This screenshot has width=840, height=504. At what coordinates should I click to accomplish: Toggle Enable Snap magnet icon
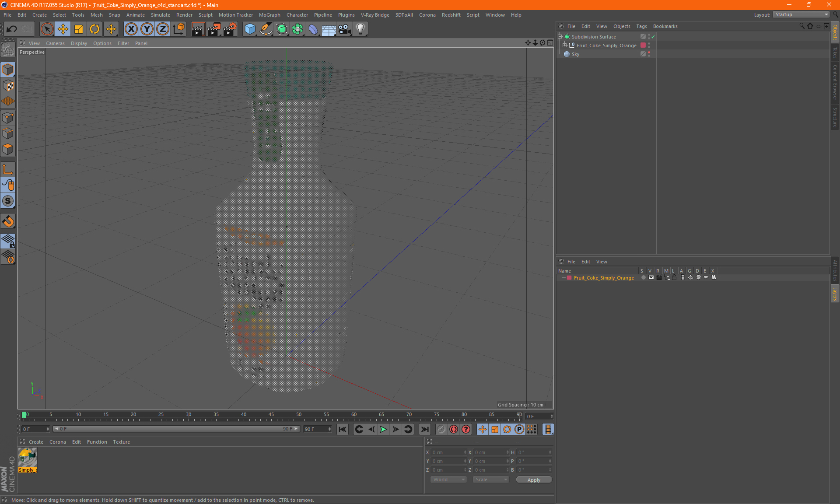pos(8,221)
